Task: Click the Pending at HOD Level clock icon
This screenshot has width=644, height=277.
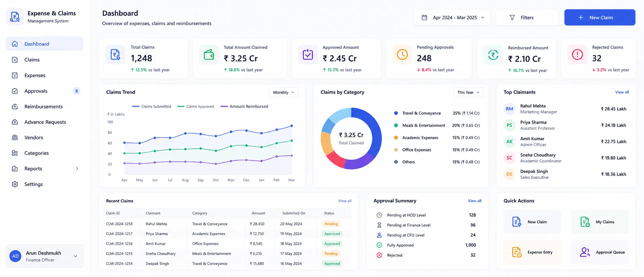Action: 379,215
